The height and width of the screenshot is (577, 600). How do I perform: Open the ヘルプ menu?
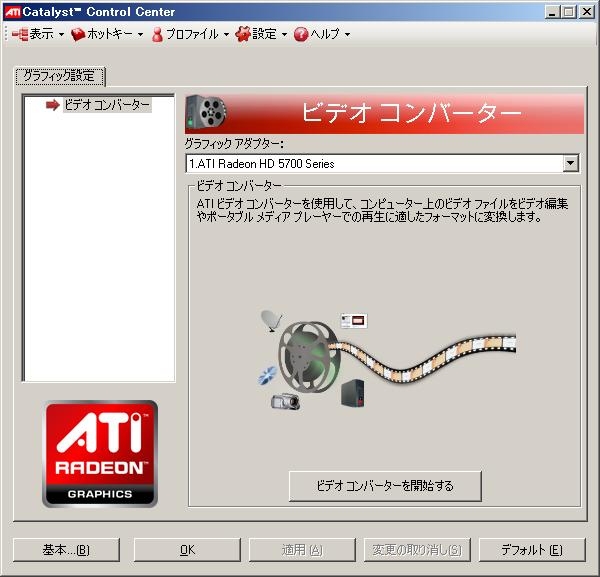tap(322, 34)
